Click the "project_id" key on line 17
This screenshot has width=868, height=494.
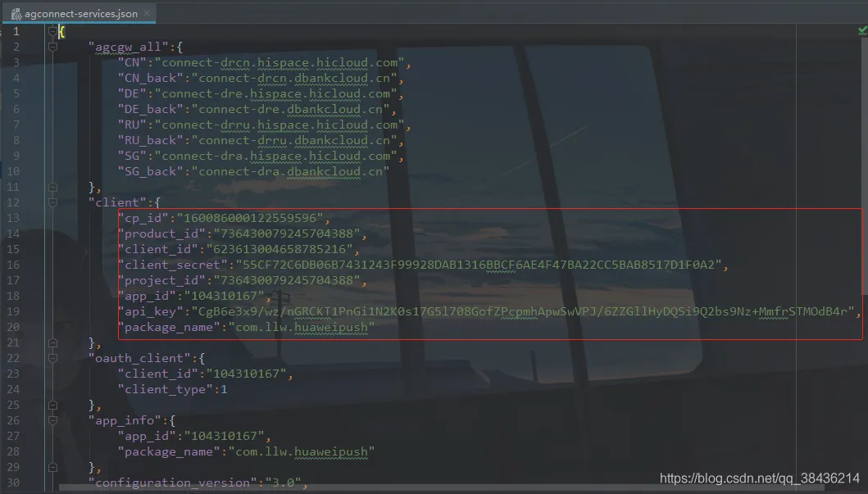[x=161, y=280]
